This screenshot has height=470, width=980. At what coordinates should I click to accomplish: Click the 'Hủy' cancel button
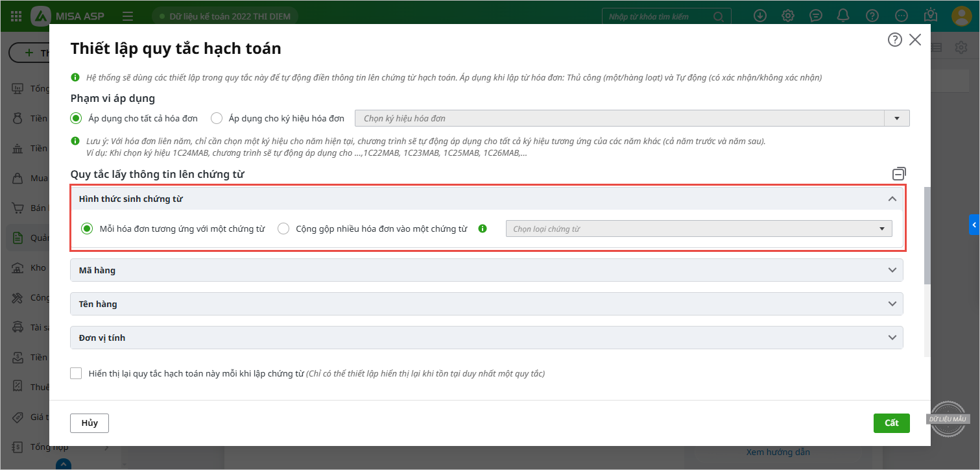[x=90, y=423]
